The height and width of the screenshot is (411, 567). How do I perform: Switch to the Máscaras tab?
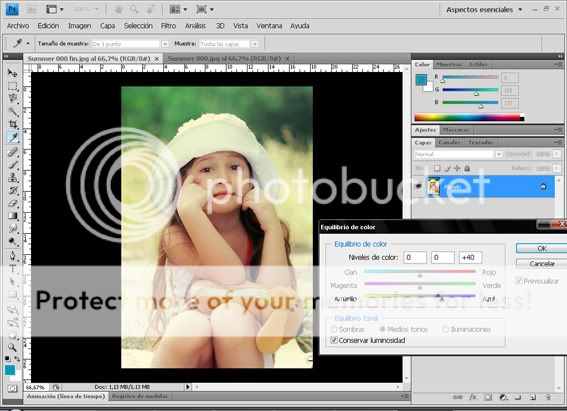coord(456,129)
